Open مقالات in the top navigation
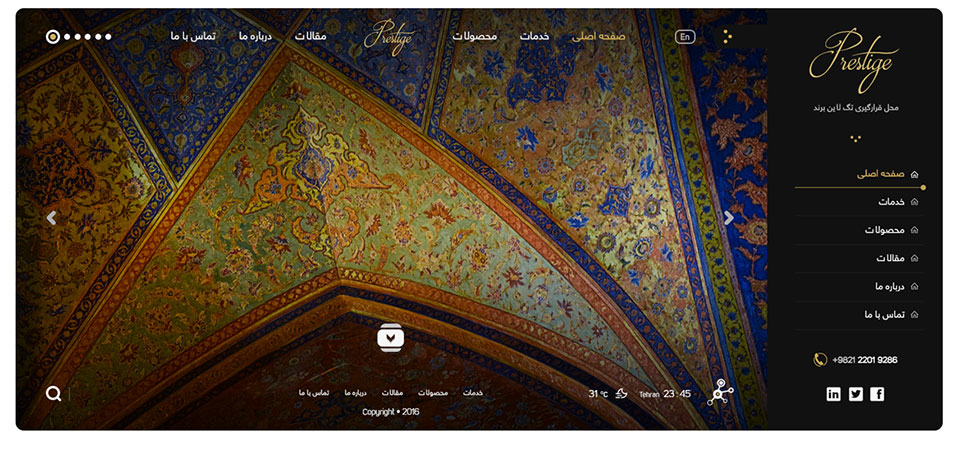This screenshot has width=960, height=456. [x=310, y=37]
